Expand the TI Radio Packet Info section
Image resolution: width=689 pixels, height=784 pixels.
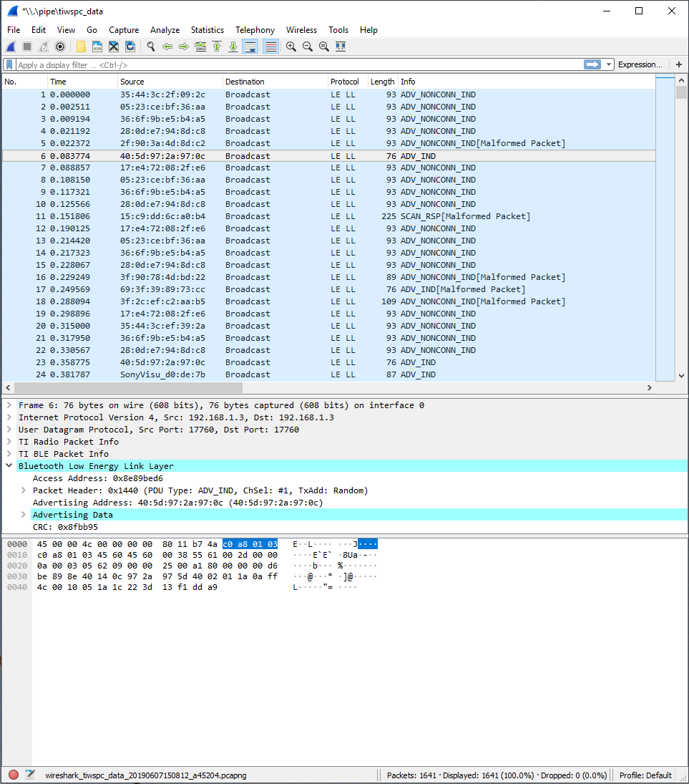(9, 442)
